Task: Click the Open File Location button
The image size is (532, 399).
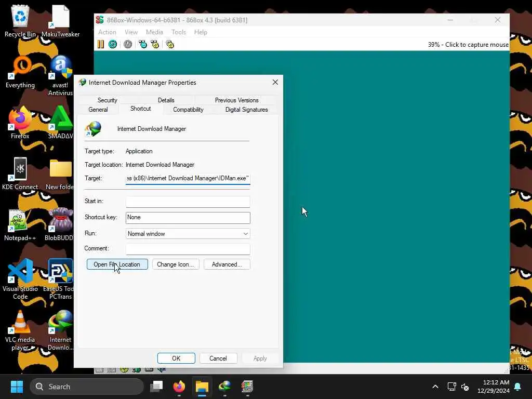Action: 117,264
